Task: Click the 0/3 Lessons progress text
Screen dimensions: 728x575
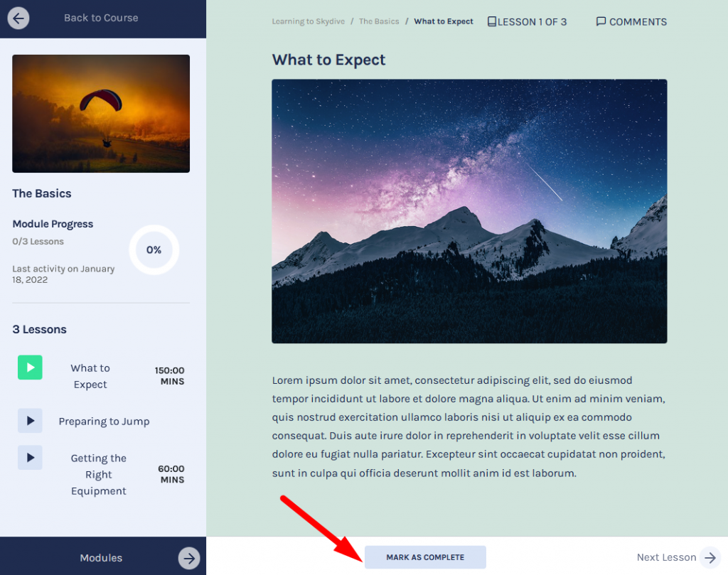Action: [x=38, y=242]
